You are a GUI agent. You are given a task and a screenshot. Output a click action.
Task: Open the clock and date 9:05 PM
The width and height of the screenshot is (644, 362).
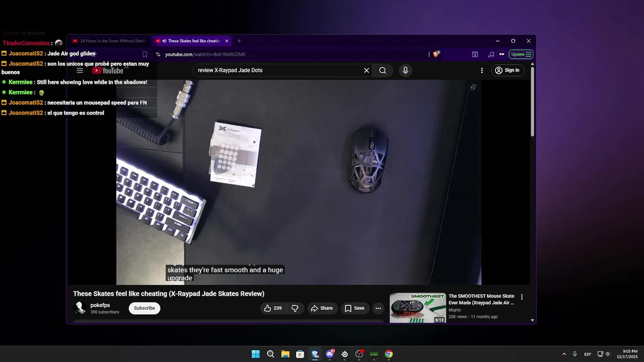627,354
